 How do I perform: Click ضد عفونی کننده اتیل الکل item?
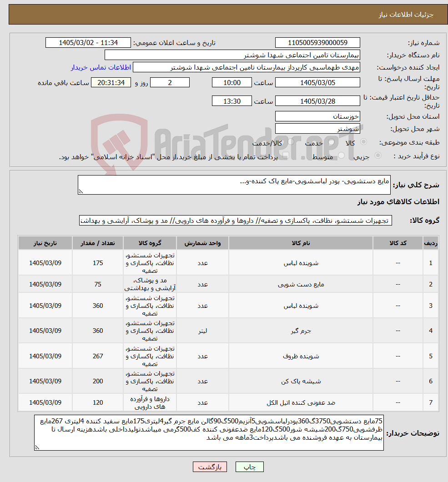pyautogui.click(x=301, y=402)
